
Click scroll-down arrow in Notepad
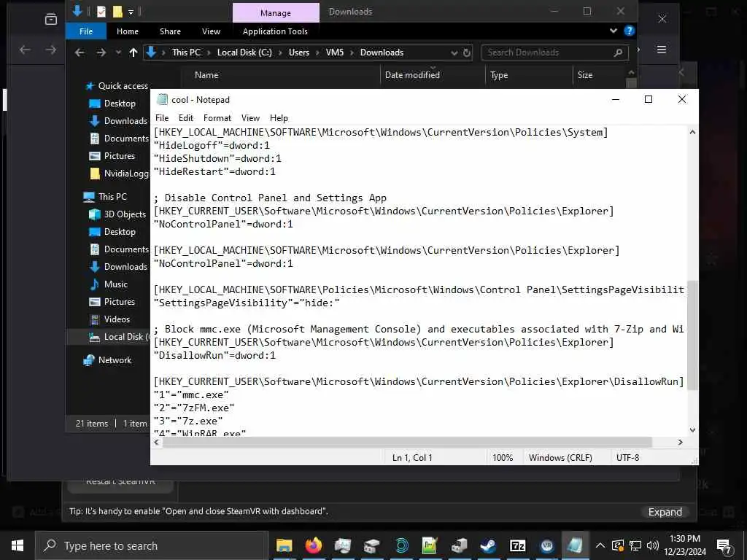click(693, 430)
